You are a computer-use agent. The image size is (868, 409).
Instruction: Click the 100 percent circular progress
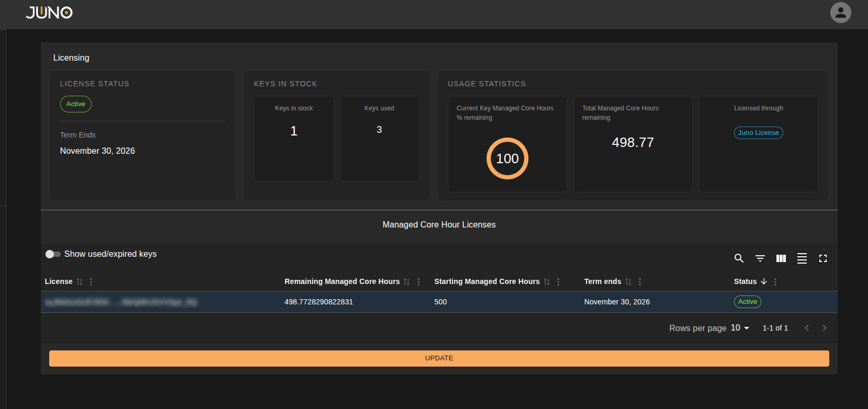pyautogui.click(x=507, y=158)
